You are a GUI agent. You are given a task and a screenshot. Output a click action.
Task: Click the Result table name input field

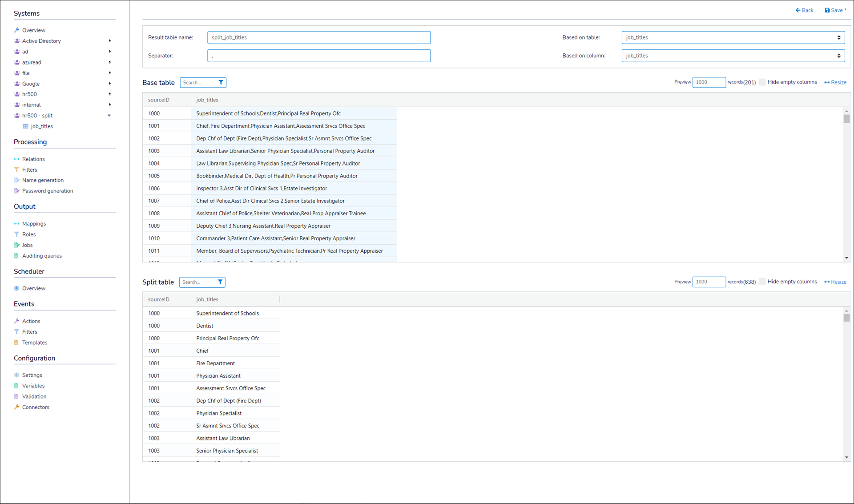pyautogui.click(x=318, y=37)
